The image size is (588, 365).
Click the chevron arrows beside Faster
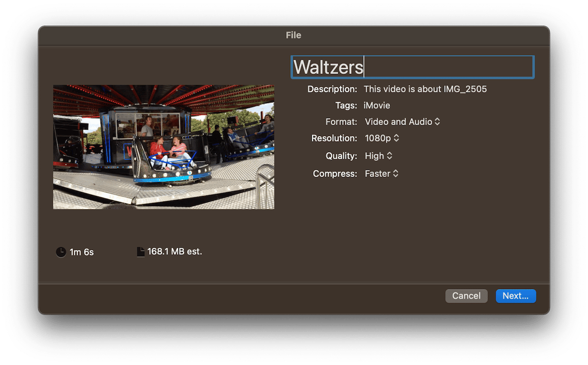point(396,173)
